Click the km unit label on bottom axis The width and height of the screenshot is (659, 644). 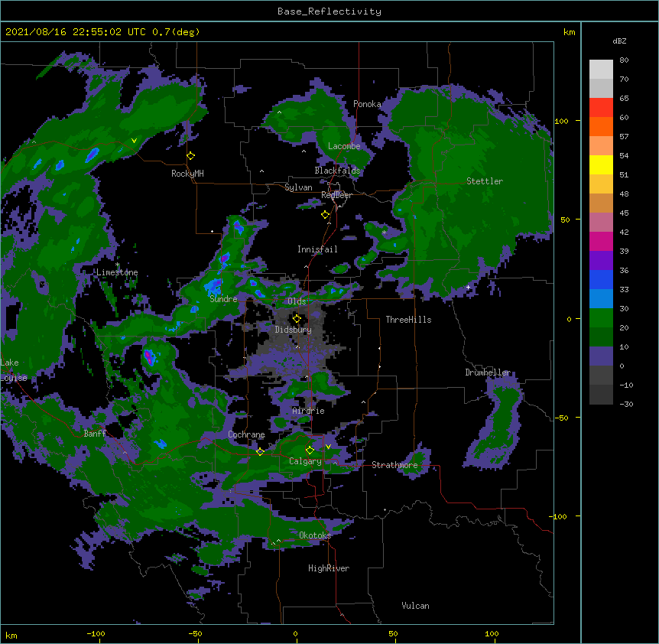tap(11, 635)
